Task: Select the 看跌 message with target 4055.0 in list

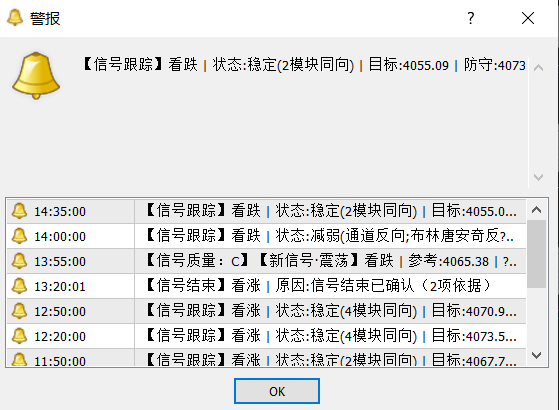Action: (x=331, y=211)
